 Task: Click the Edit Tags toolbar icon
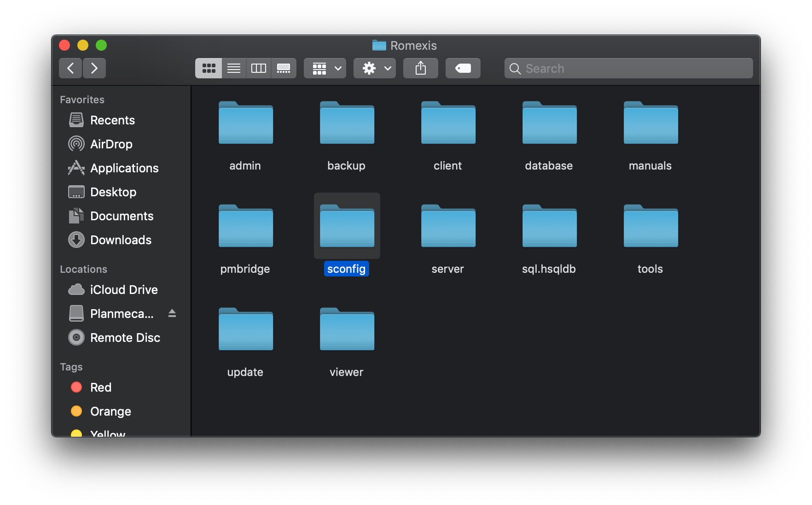pyautogui.click(x=462, y=68)
